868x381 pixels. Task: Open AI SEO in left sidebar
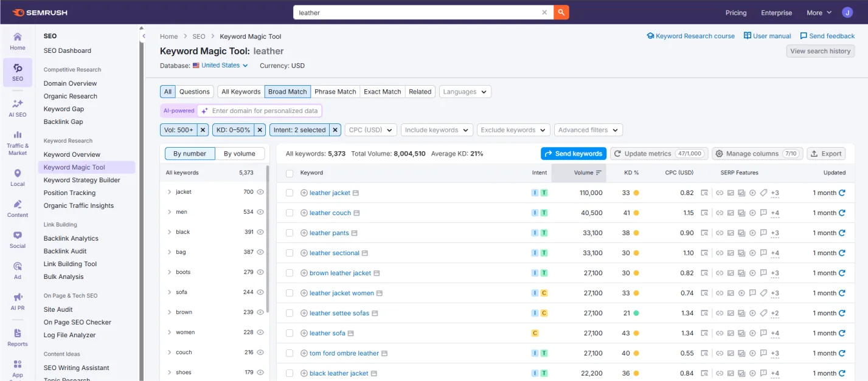[x=18, y=108]
